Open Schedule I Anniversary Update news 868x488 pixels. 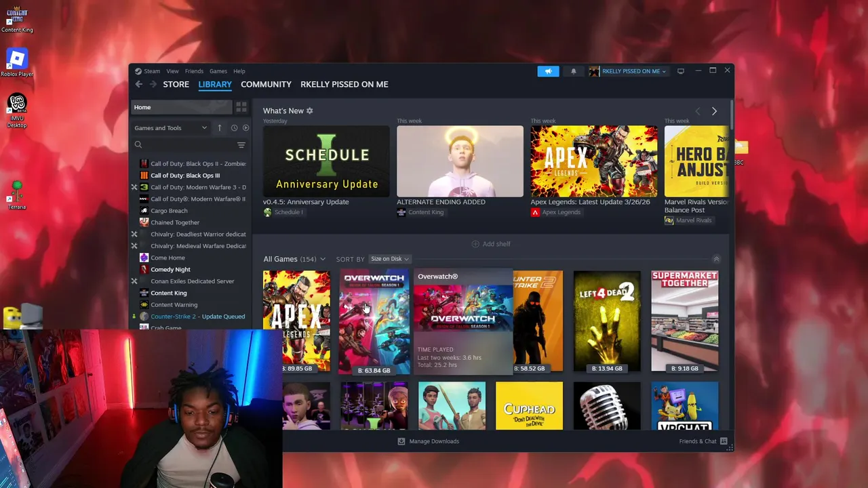click(x=326, y=161)
